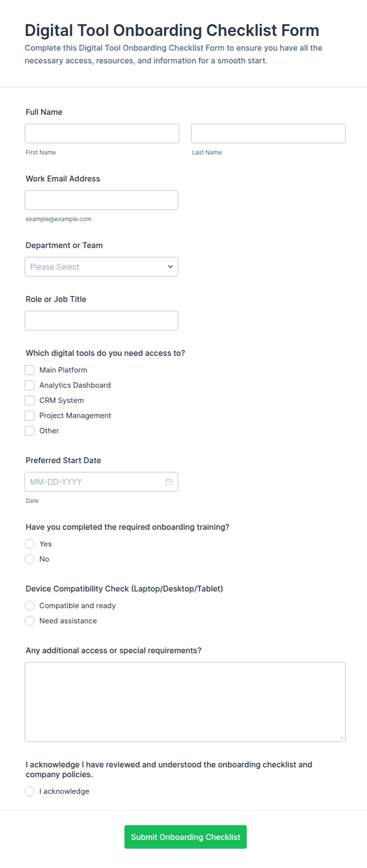Viewport: 367px width, 868px height.
Task: Check the Analytics Dashboard checkbox
Action: pos(30,385)
